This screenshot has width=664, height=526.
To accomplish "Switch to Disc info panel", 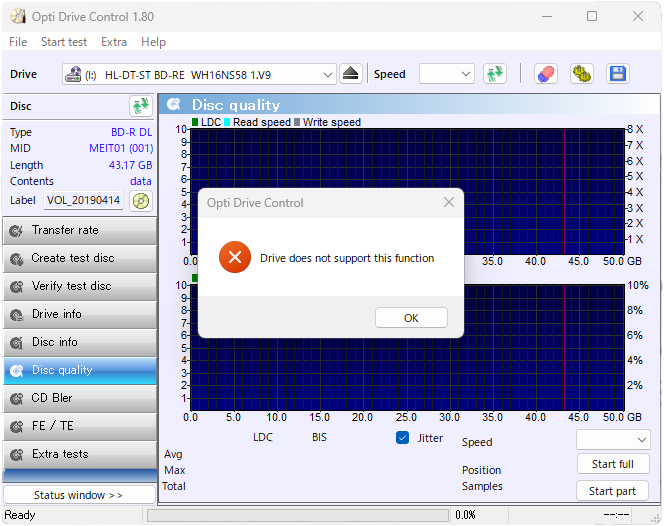I will click(80, 342).
